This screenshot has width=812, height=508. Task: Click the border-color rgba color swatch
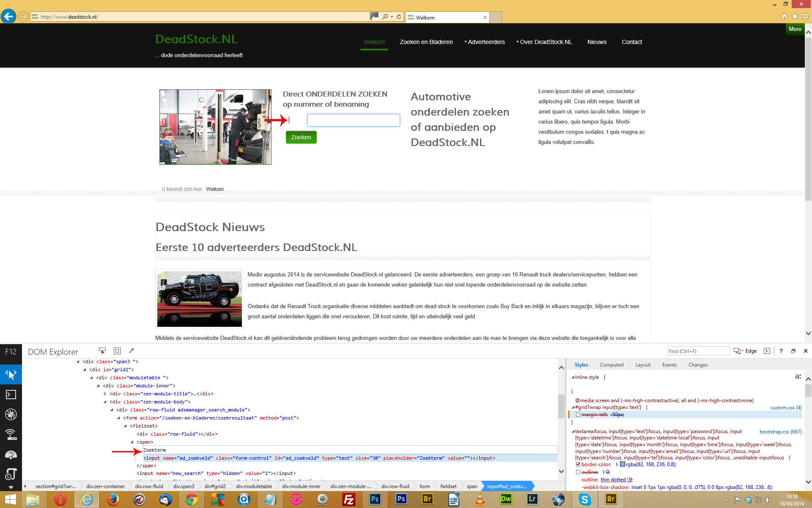pos(623,464)
